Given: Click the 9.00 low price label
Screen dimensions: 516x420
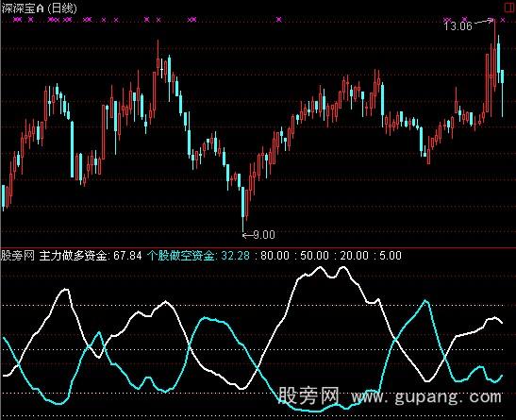Looking at the screenshot, I should [x=264, y=235].
